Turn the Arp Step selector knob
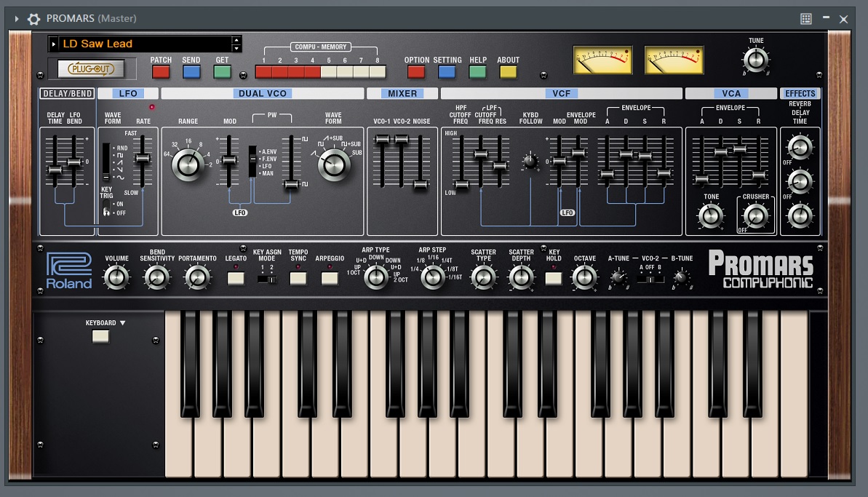 [432, 277]
